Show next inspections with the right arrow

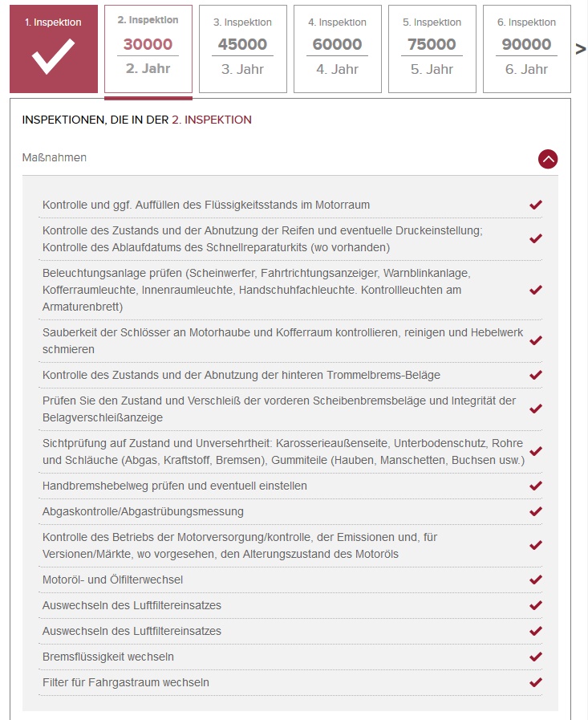581,49
